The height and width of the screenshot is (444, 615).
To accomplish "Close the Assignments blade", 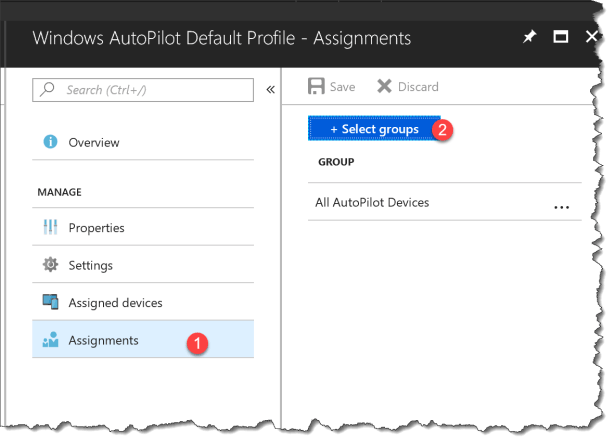I will point(591,37).
